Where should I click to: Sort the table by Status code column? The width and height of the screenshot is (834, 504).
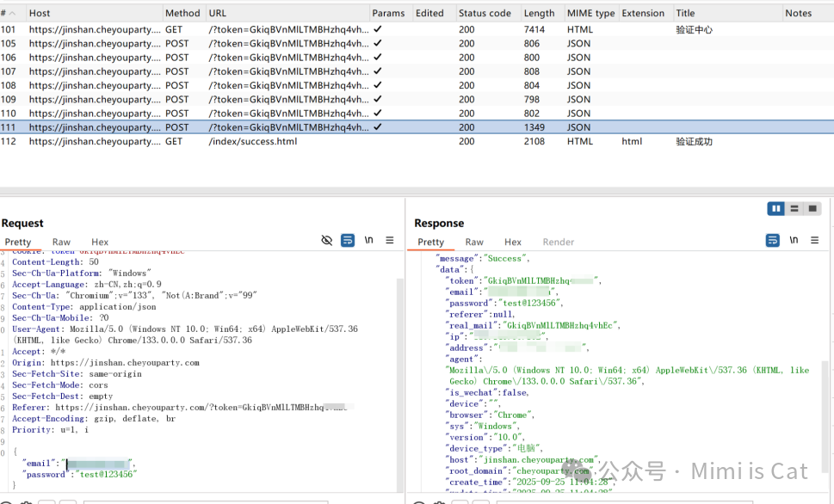(x=485, y=13)
